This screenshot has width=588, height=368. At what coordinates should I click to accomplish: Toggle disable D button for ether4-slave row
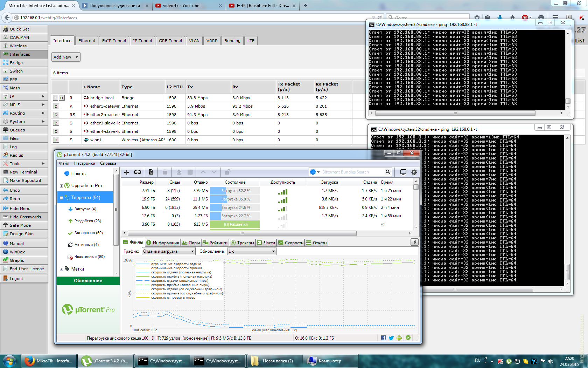coord(56,132)
